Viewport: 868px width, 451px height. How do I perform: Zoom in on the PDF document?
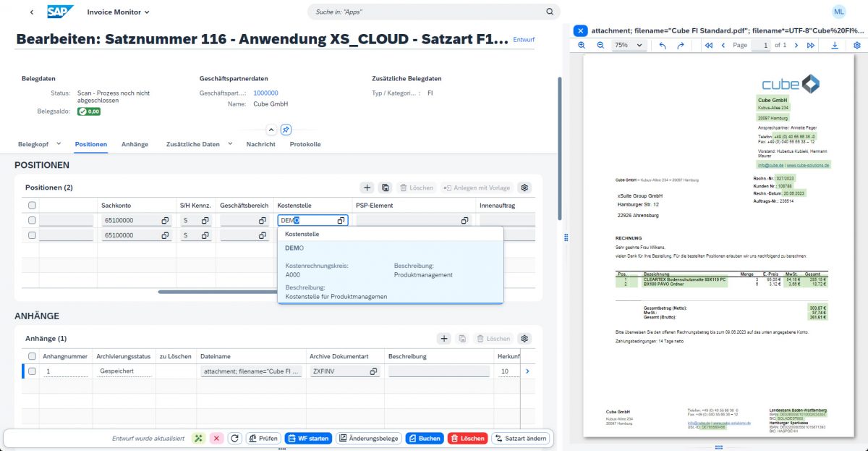[x=582, y=45]
